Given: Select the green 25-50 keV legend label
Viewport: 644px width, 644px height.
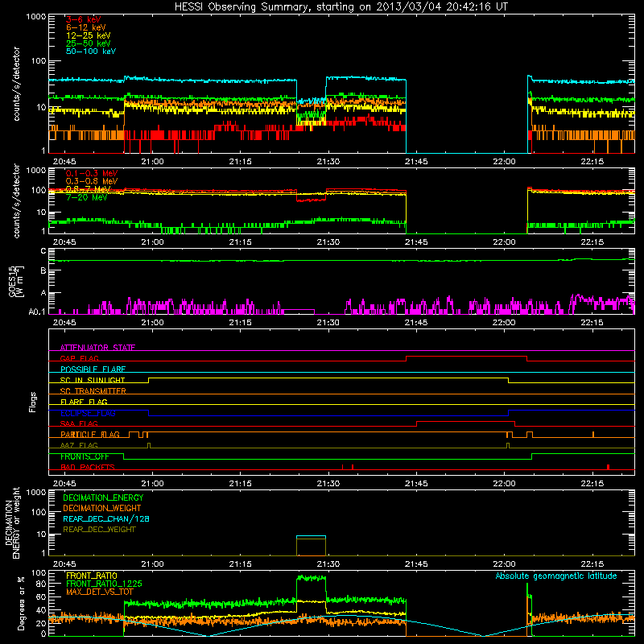Looking at the screenshot, I should [89, 43].
